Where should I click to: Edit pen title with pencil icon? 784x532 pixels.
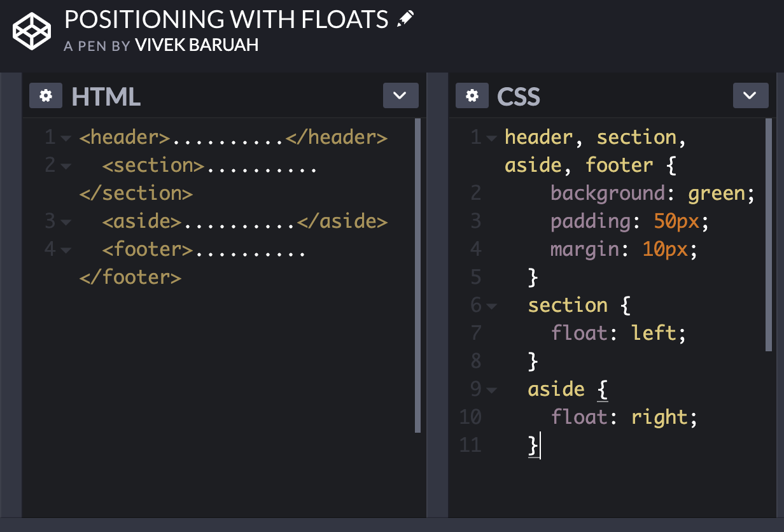click(405, 20)
